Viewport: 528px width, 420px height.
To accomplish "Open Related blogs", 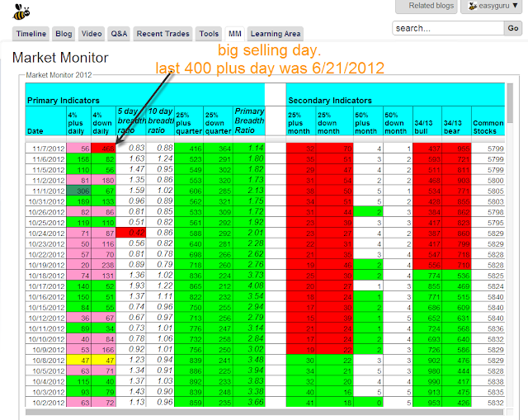I will (427, 6).
